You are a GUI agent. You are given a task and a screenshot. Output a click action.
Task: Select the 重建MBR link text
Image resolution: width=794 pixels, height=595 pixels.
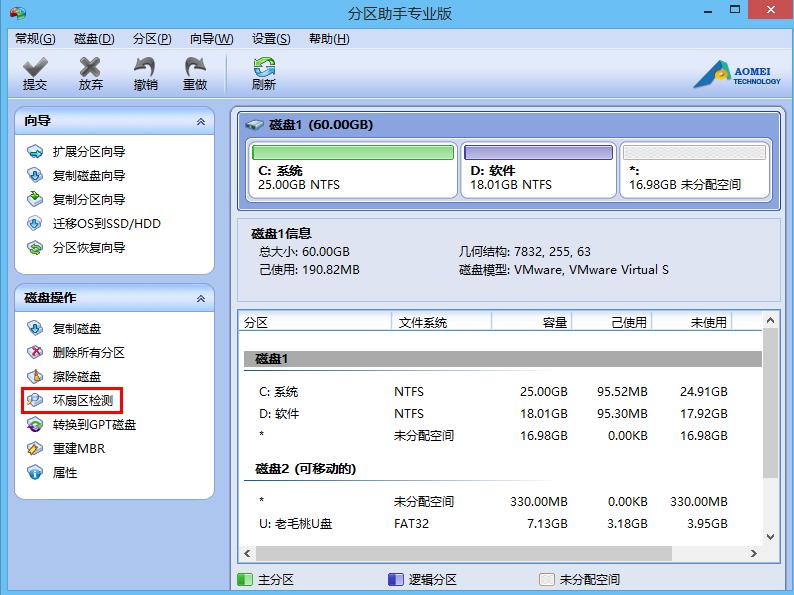click(x=79, y=448)
